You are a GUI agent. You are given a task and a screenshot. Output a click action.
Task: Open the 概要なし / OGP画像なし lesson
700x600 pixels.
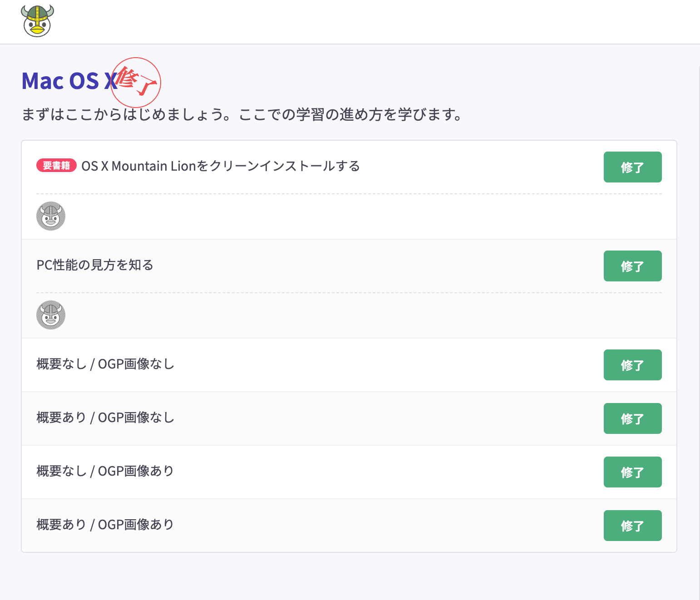(105, 364)
